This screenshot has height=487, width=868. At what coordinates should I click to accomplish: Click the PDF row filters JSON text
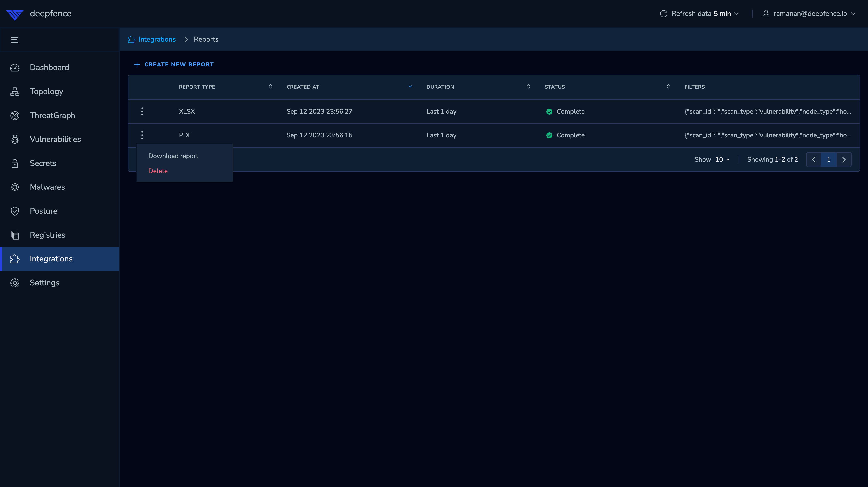coord(768,135)
